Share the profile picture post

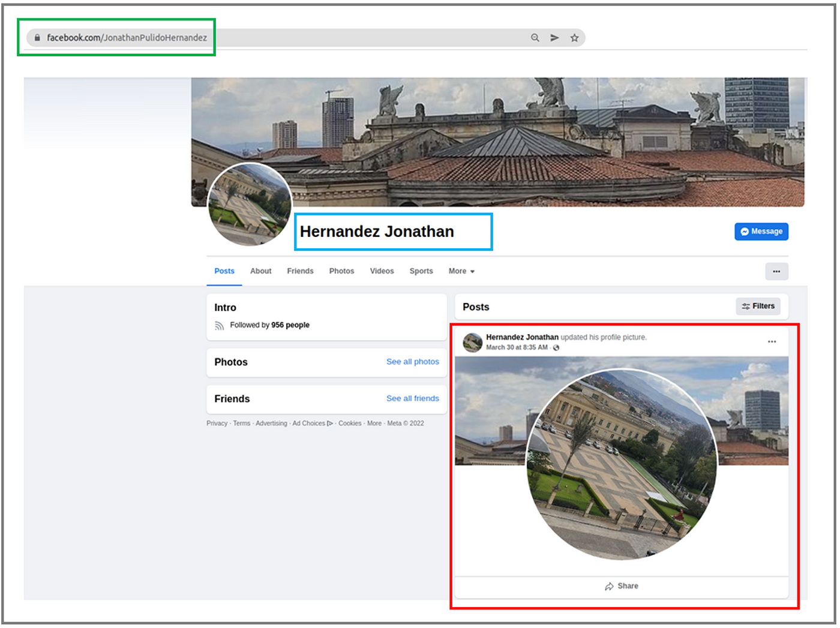(622, 586)
